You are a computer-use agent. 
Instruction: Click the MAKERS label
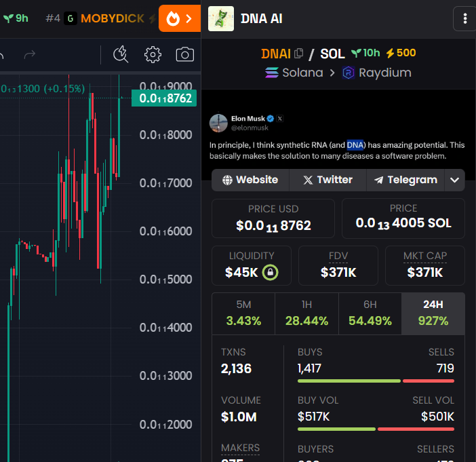(241, 448)
